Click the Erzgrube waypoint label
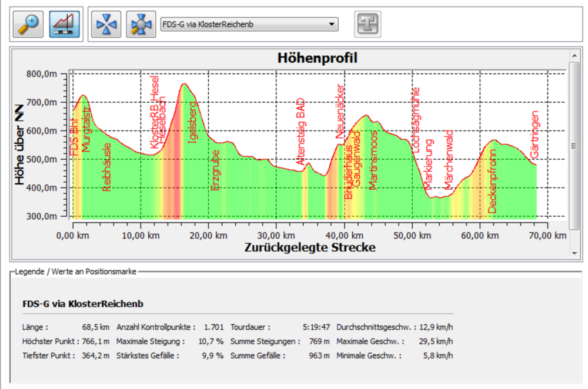This screenshot has height=389, width=588. click(x=215, y=170)
